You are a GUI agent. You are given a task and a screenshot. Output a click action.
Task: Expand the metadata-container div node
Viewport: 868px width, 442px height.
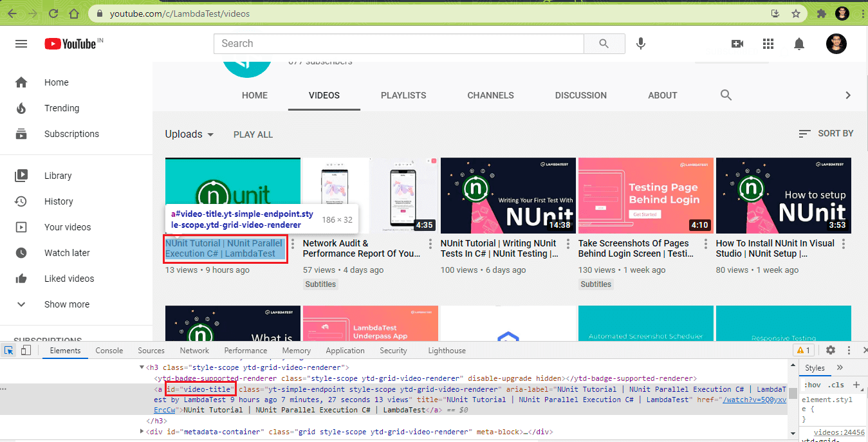(x=142, y=432)
